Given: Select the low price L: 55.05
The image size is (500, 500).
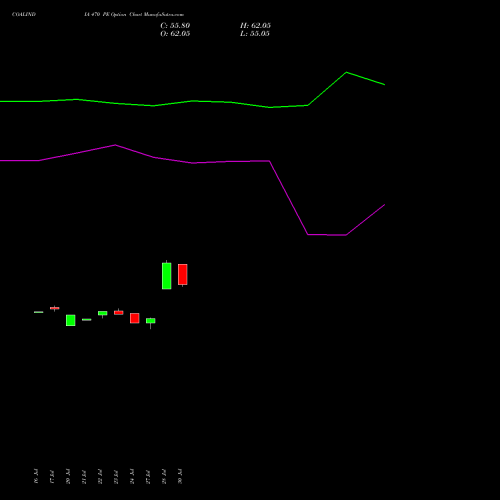Looking at the screenshot, I should [255, 34].
